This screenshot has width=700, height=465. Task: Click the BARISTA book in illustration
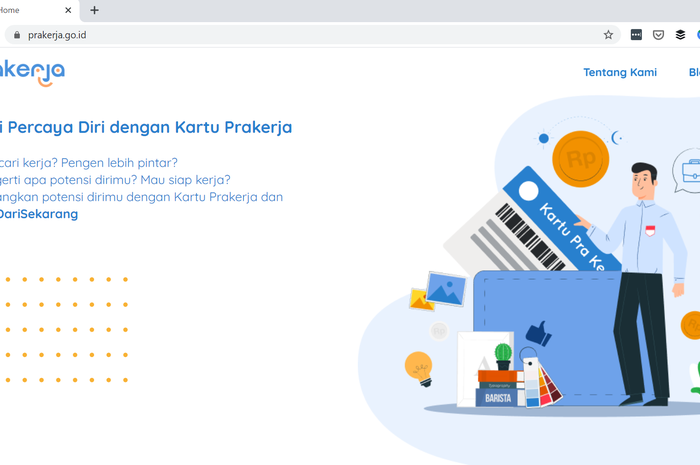pos(498,398)
